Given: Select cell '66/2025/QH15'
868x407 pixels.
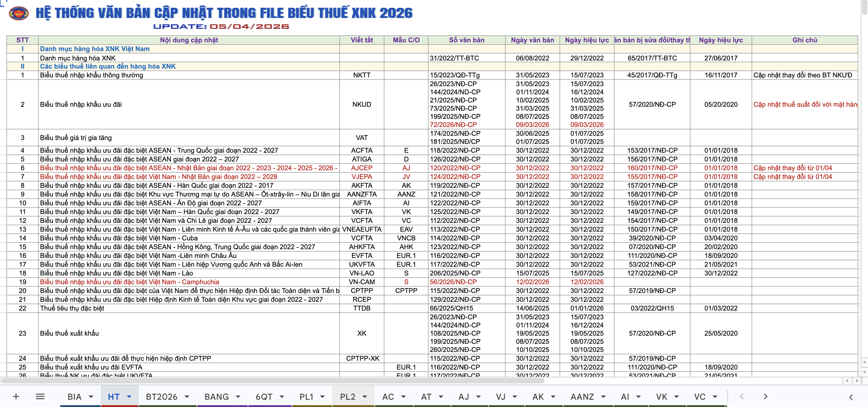Looking at the screenshot, I should tap(467, 308).
